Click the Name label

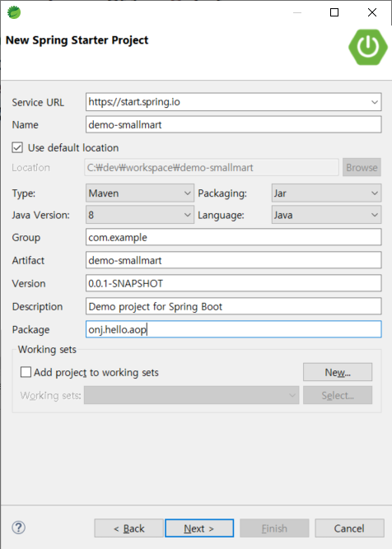tap(25, 125)
